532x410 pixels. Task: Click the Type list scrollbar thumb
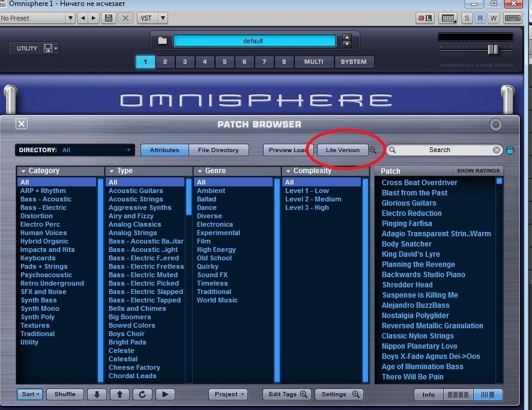point(189,196)
